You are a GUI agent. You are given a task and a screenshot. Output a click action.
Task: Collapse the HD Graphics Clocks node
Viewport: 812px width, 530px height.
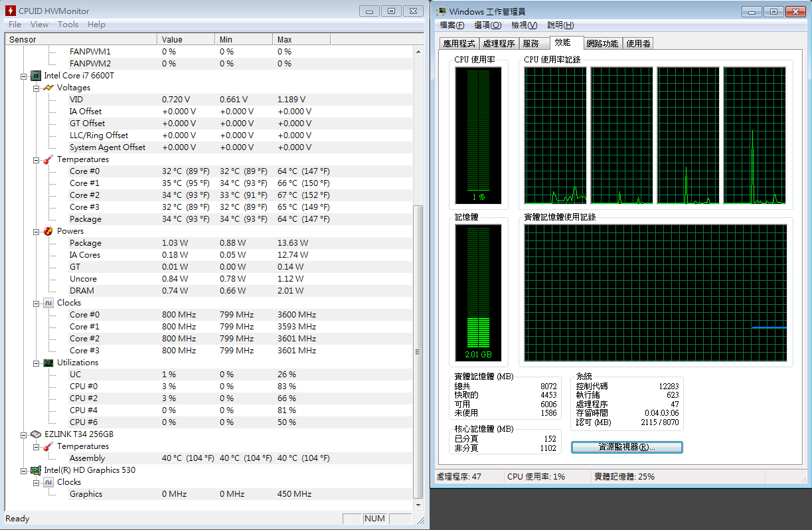point(37,482)
